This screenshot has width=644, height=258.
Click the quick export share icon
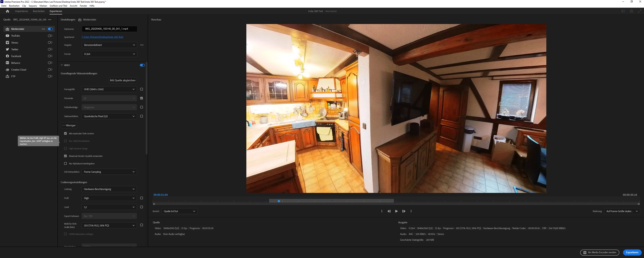[x=631, y=11]
